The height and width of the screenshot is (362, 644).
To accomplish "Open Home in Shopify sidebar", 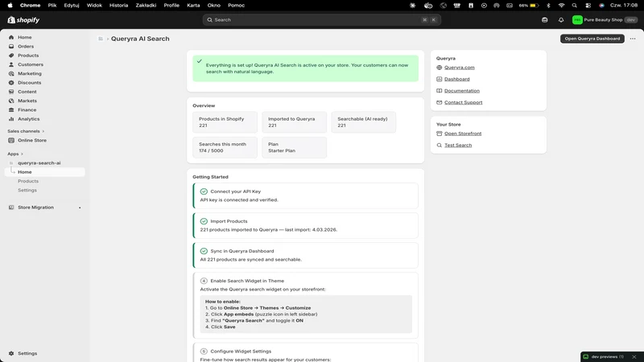I will [25, 37].
